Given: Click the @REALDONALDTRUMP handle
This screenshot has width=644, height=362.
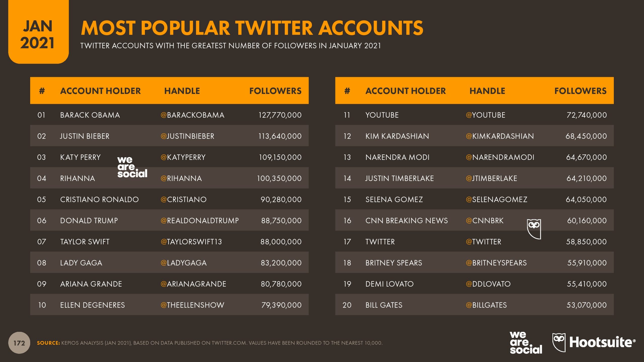Looking at the screenshot, I should [199, 220].
